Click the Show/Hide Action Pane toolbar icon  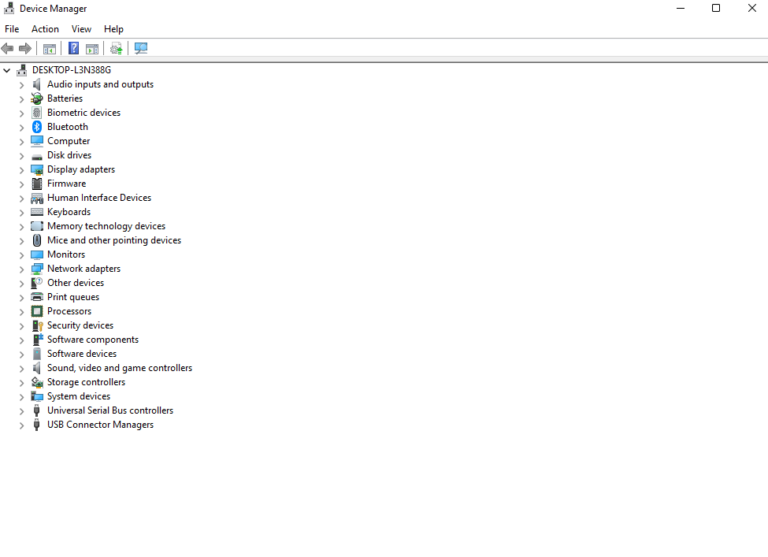(x=92, y=48)
